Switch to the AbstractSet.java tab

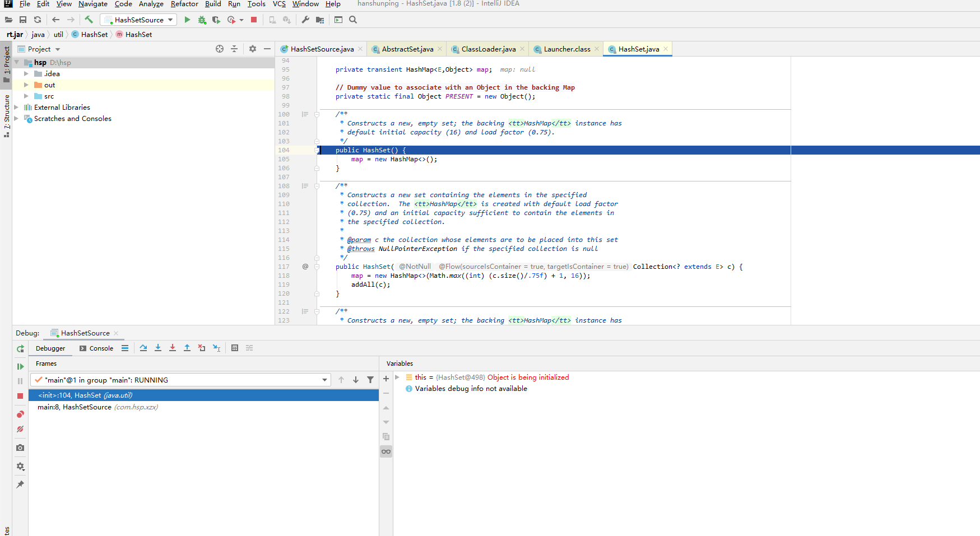point(406,49)
